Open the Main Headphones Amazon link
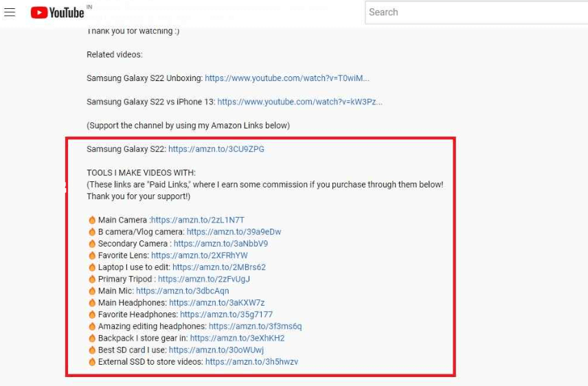 coord(217,303)
